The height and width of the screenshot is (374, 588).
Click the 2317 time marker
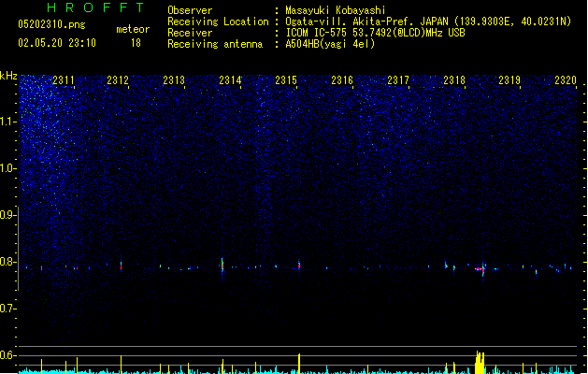398,80
